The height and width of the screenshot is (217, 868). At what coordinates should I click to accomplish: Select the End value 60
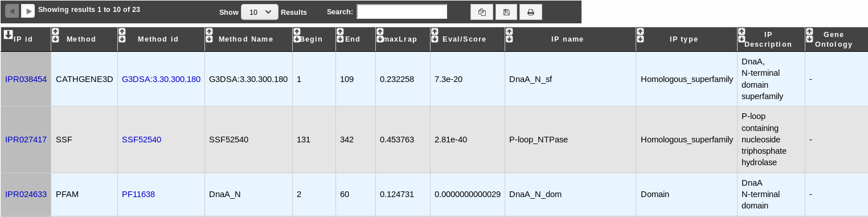345,194
